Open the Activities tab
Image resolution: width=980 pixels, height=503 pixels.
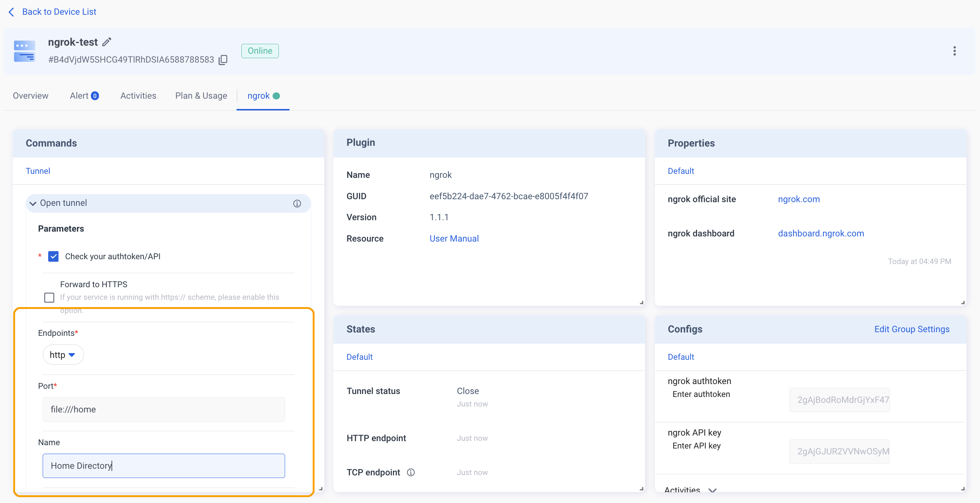pos(138,96)
